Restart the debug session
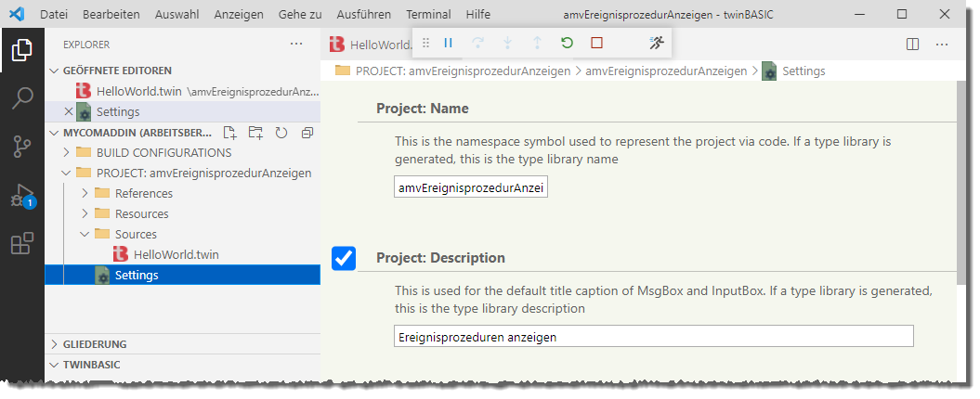Image resolution: width=980 pixels, height=399 pixels. pyautogui.click(x=567, y=43)
